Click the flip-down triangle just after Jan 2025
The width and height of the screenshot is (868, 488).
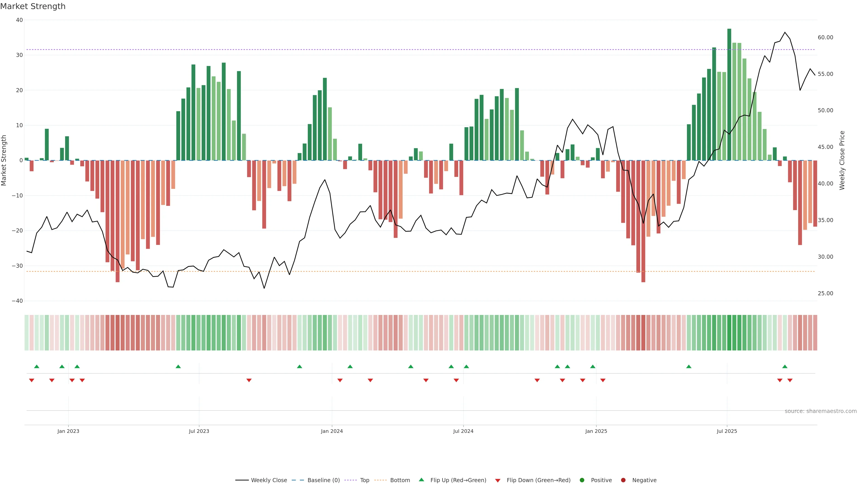603,380
